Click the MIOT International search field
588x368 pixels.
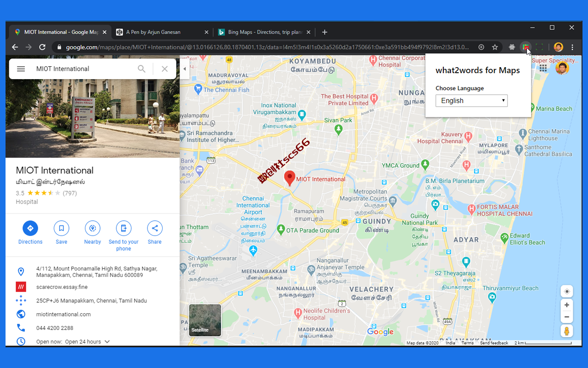click(x=83, y=69)
